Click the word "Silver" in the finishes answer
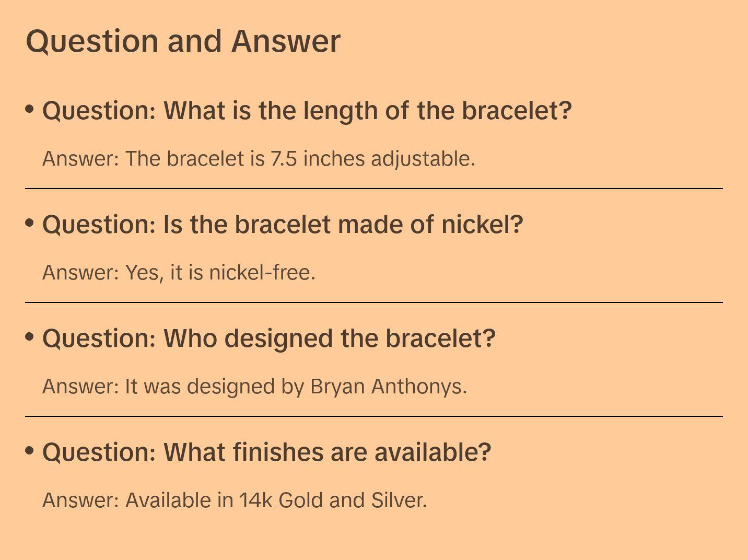Viewport: 748px width, 560px height. point(399,500)
